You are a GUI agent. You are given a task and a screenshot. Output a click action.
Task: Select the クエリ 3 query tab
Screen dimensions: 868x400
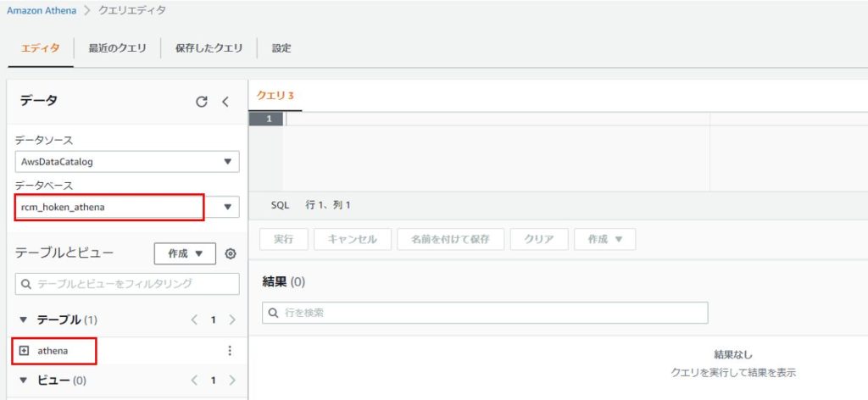point(275,95)
